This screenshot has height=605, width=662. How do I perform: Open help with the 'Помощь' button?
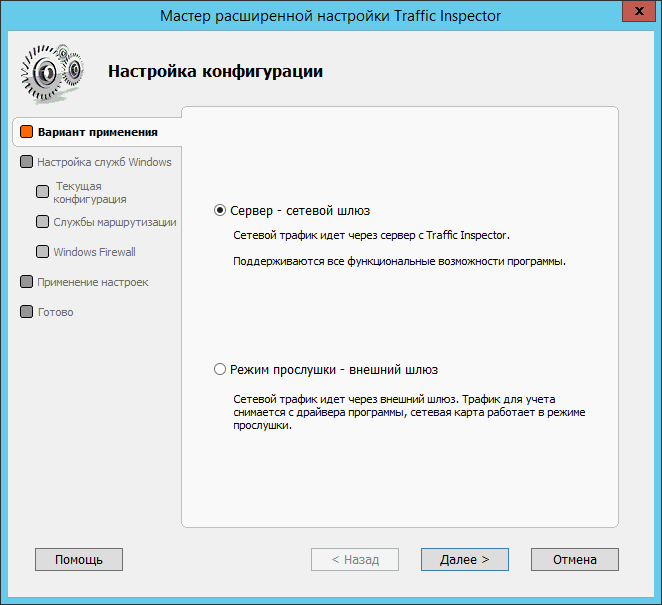pyautogui.click(x=79, y=559)
